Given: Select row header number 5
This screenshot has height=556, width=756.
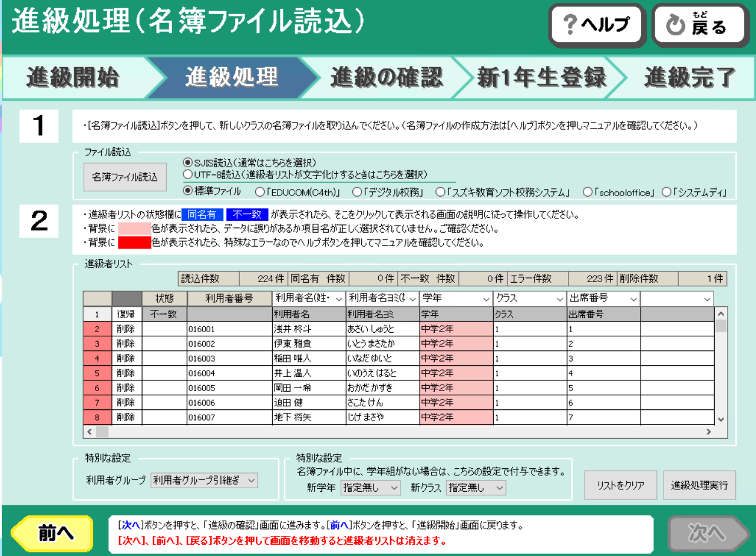Looking at the screenshot, I should pos(97,373).
